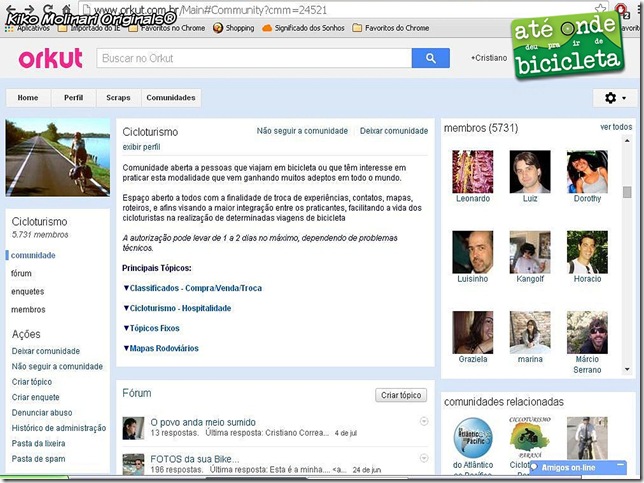Viewport: 644px width, 483px height.
Task: Open member Leonardo's profile photo
Action: [x=473, y=172]
